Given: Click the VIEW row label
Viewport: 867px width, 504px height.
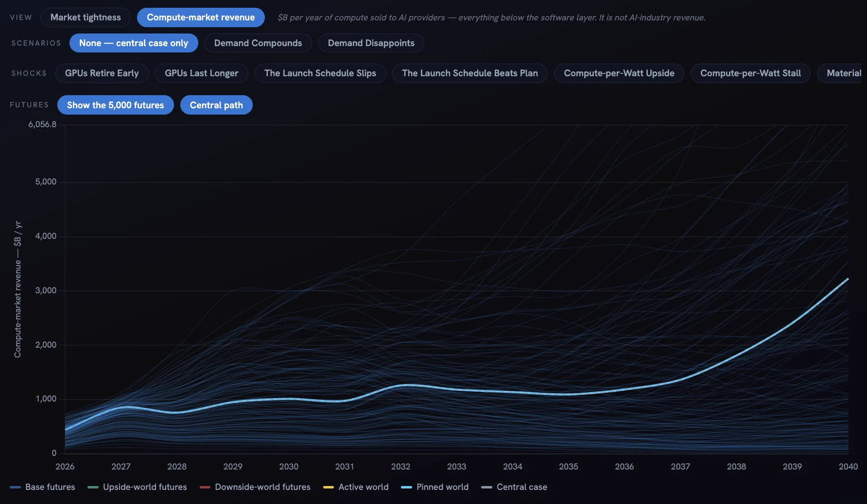Looking at the screenshot, I should point(21,17).
